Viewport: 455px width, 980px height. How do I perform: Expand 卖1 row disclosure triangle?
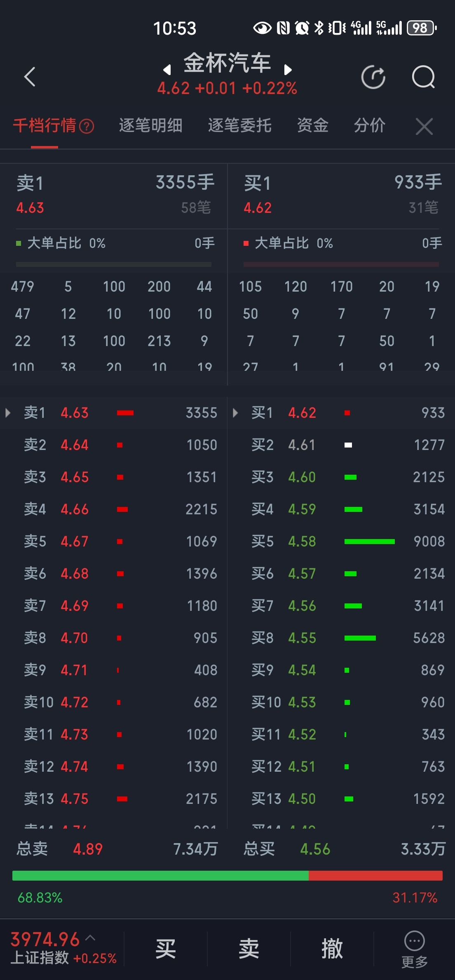pos(8,413)
